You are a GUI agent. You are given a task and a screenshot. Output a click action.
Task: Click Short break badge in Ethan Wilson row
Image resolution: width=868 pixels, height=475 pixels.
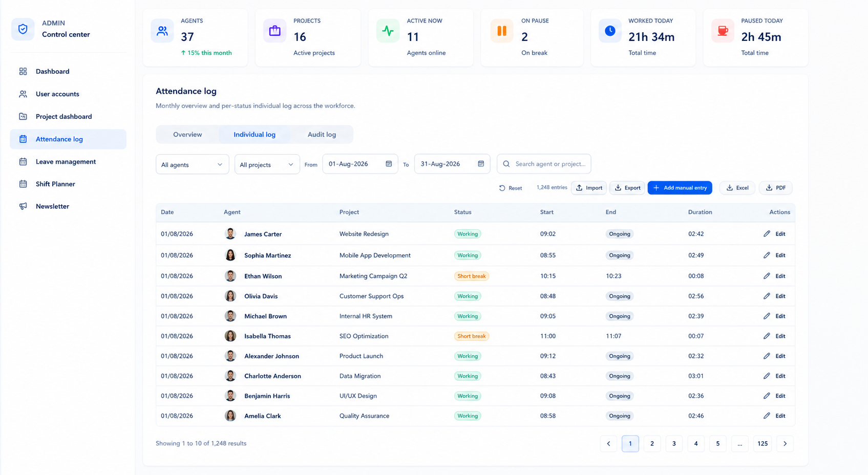coord(472,276)
